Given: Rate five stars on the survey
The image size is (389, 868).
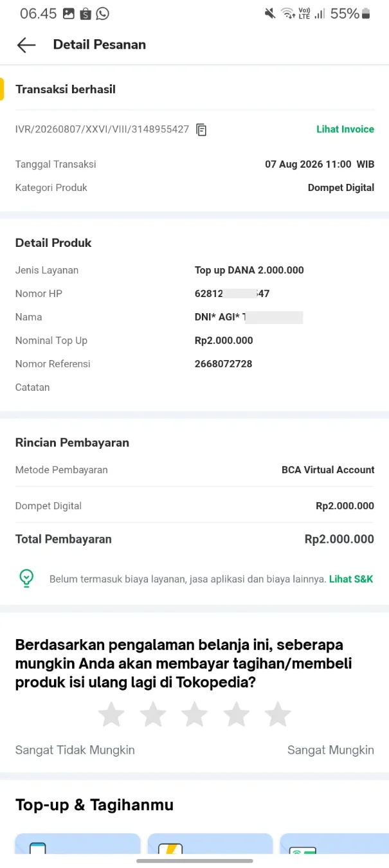Looking at the screenshot, I should pos(278,714).
